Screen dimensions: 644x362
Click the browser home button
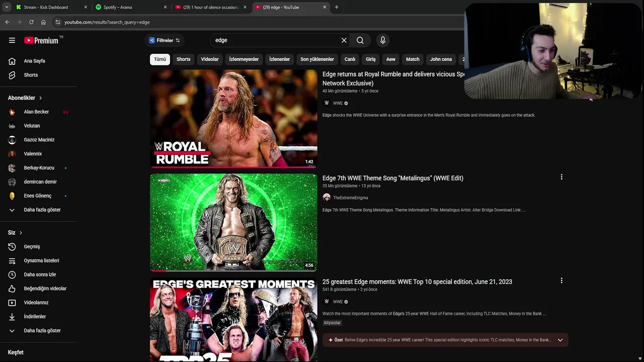point(43,22)
